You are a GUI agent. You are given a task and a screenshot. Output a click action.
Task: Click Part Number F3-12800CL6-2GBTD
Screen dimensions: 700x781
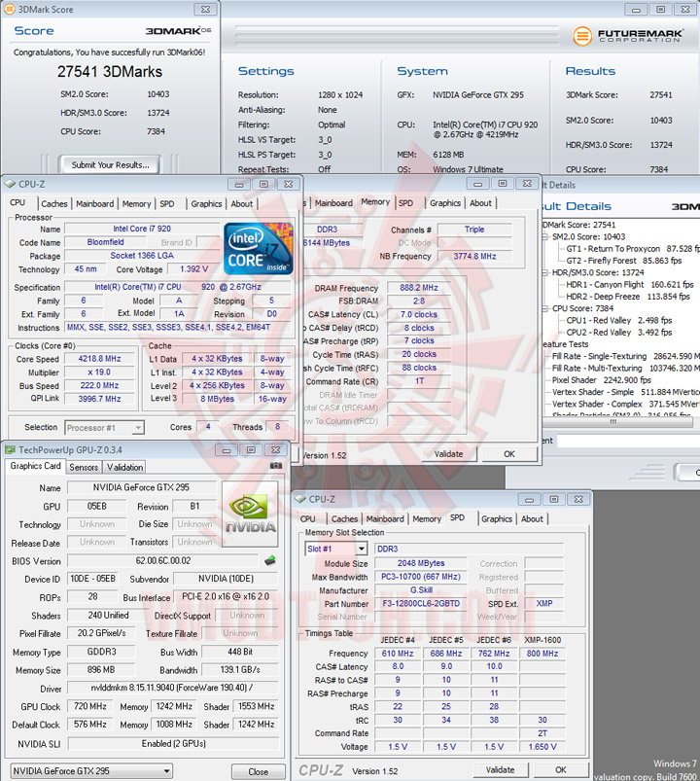421,604
